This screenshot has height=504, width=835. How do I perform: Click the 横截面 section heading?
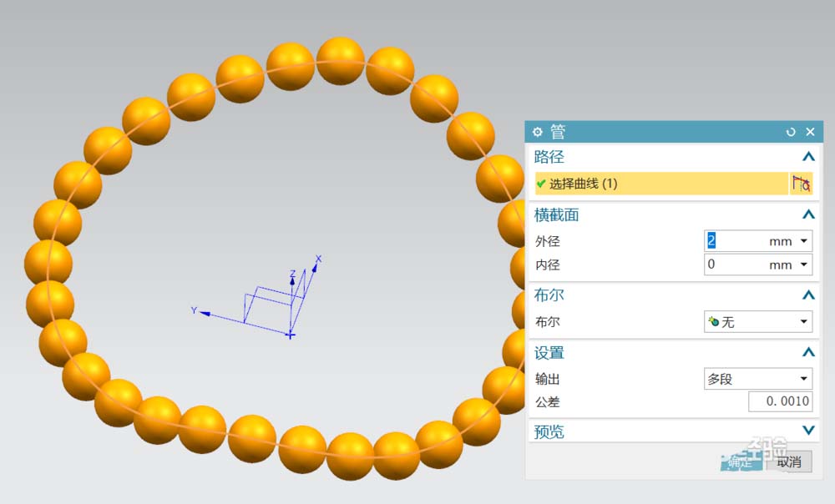click(x=556, y=215)
